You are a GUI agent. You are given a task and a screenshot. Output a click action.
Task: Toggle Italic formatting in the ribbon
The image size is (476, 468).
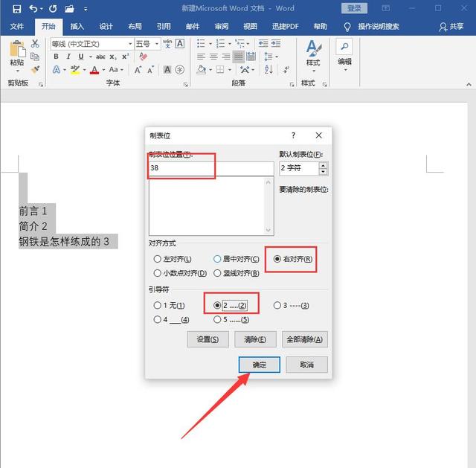pos(68,57)
